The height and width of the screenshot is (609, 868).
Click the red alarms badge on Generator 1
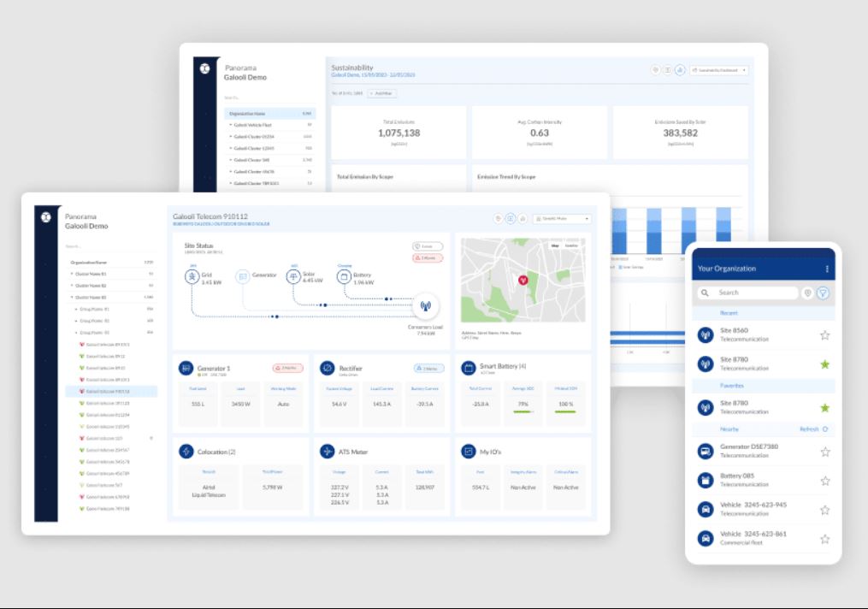288,368
